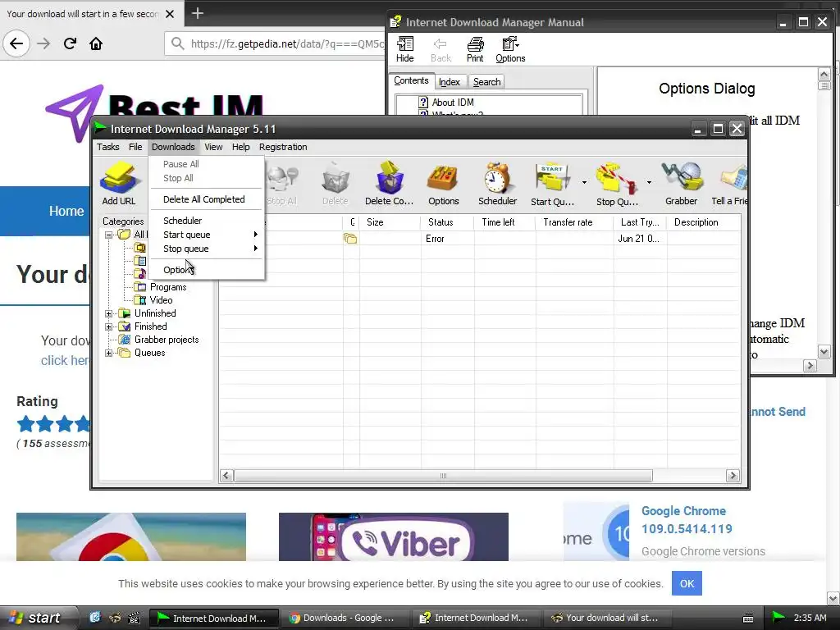
Task: Click the Add URL toolbar icon
Action: (x=119, y=184)
